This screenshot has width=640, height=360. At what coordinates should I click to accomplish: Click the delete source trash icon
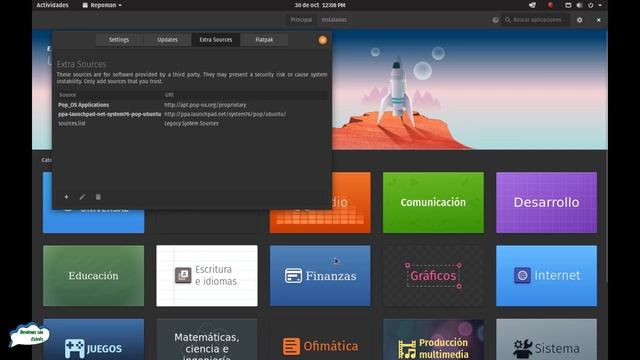98,197
